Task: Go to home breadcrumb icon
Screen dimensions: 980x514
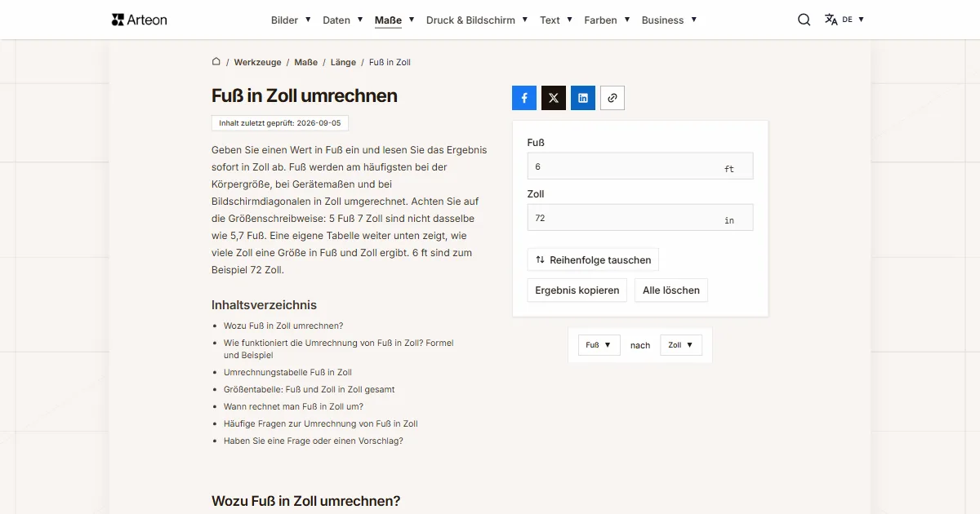Action: tap(216, 61)
